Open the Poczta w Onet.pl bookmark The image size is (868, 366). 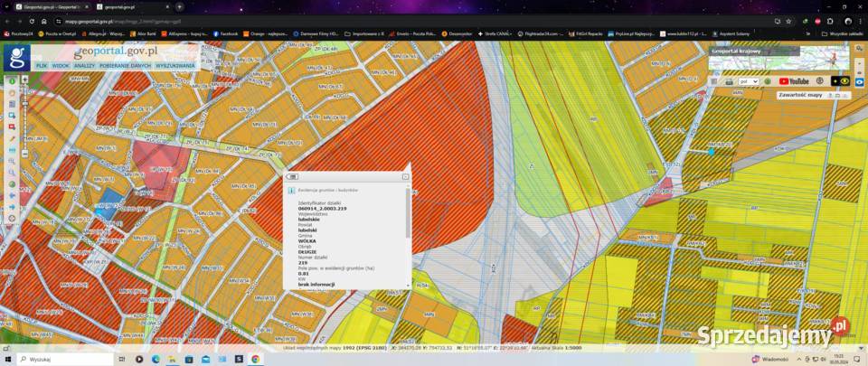pyautogui.click(x=57, y=33)
